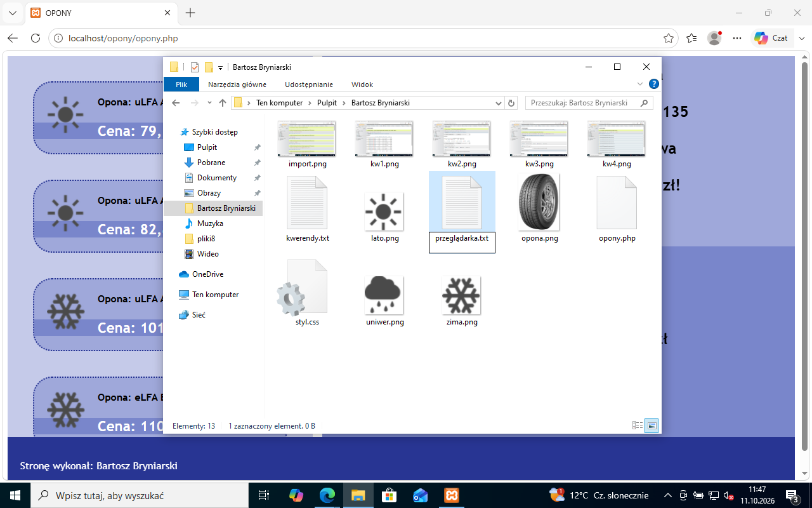
Task: Select OneDrive in the navigation pane
Action: click(x=207, y=274)
